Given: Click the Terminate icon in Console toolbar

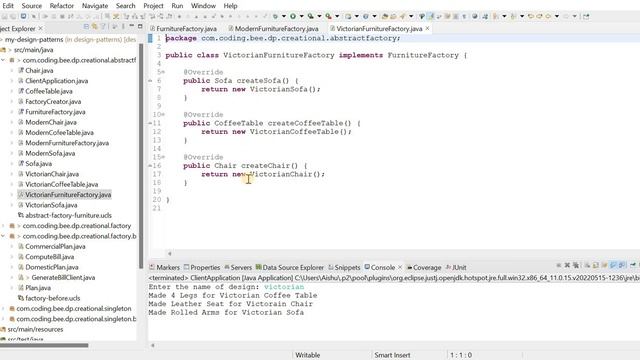Looking at the screenshot, I should (559, 265).
